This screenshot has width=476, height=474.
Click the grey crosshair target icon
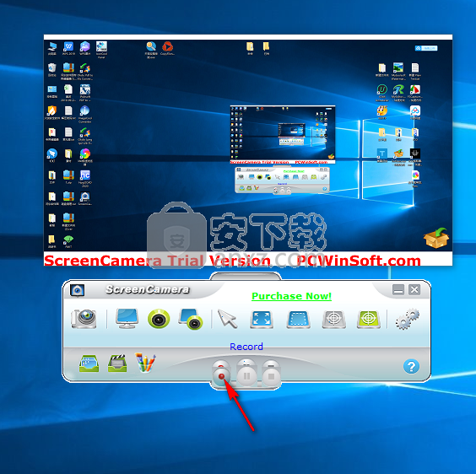334,320
